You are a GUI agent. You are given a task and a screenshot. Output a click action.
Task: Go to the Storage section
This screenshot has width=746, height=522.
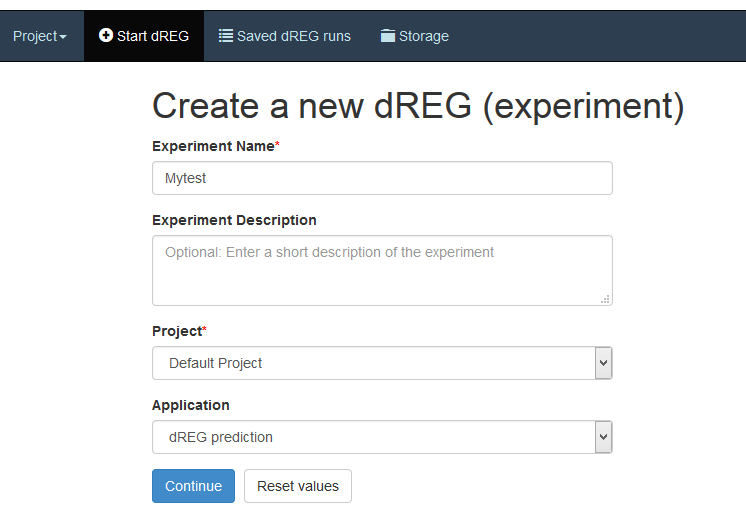[x=414, y=36]
